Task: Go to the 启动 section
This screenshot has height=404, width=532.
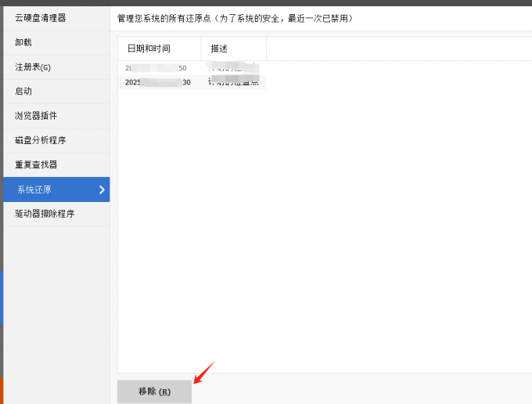Action: (56, 92)
